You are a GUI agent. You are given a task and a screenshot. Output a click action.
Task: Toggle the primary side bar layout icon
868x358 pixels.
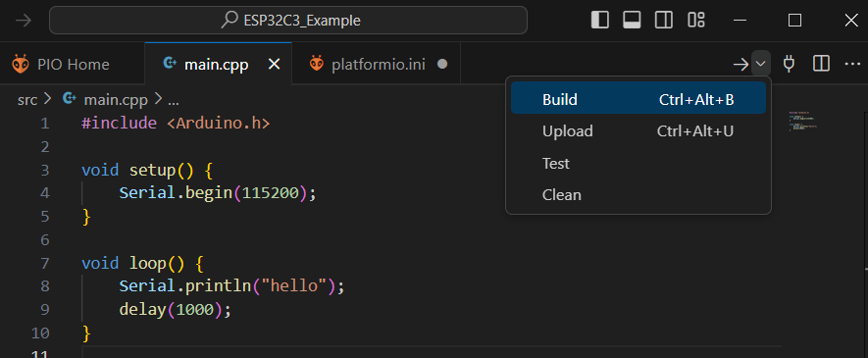pos(600,21)
